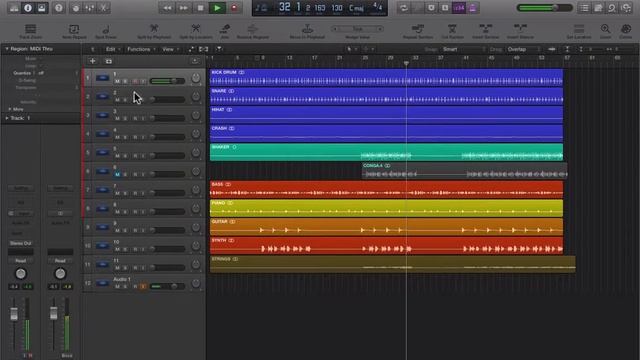This screenshot has height=360, width=640.
Task: Click the Track Zoom toolbar icon
Action: click(31, 29)
